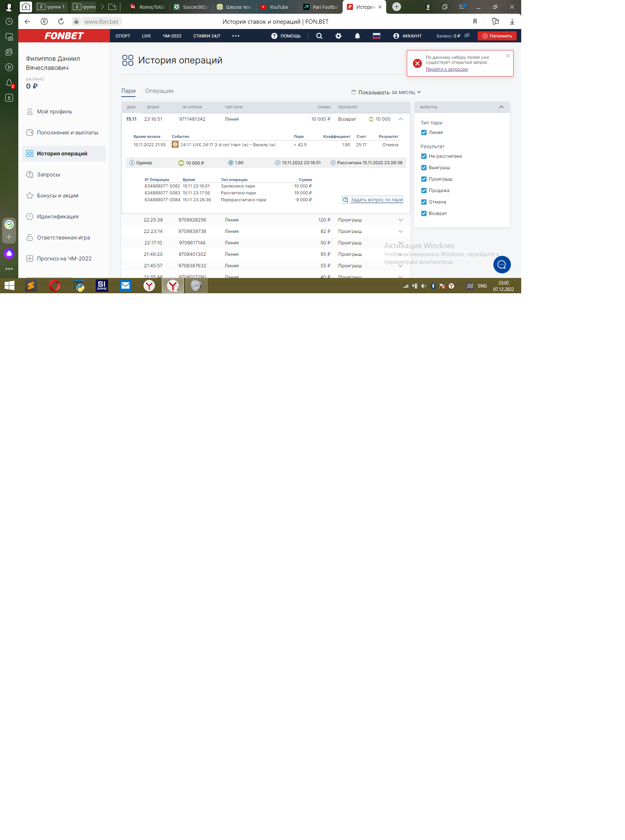Switch to the Операции tab
The height and width of the screenshot is (840, 625).
159,91
